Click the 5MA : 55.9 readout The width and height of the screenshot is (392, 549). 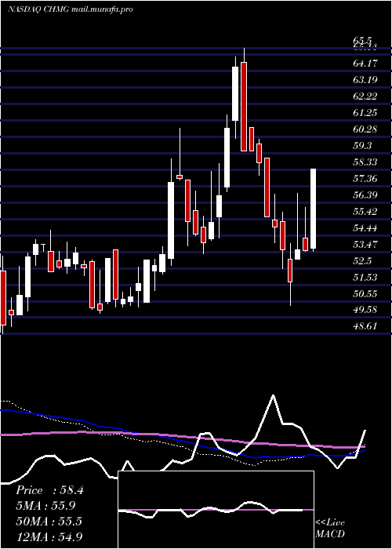(x=45, y=506)
